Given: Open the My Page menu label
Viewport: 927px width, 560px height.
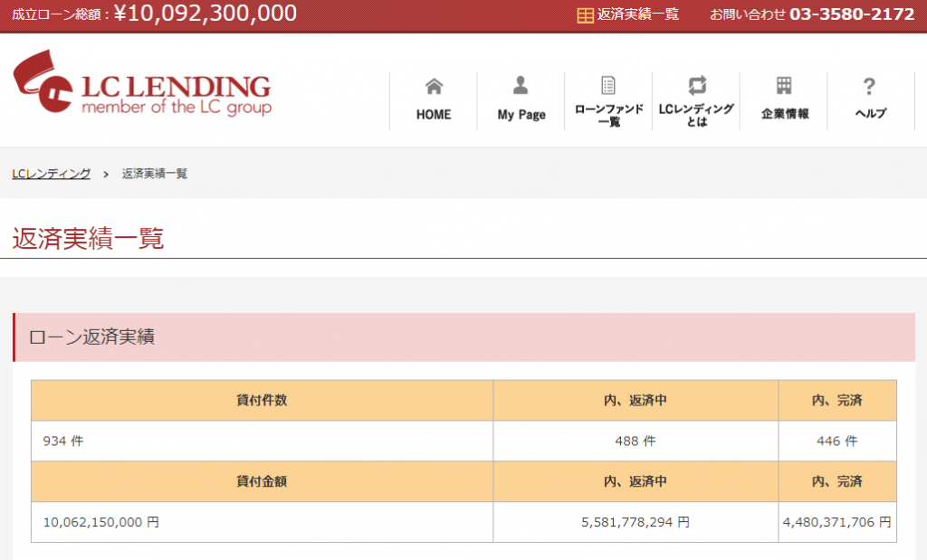Looking at the screenshot, I should click(521, 115).
